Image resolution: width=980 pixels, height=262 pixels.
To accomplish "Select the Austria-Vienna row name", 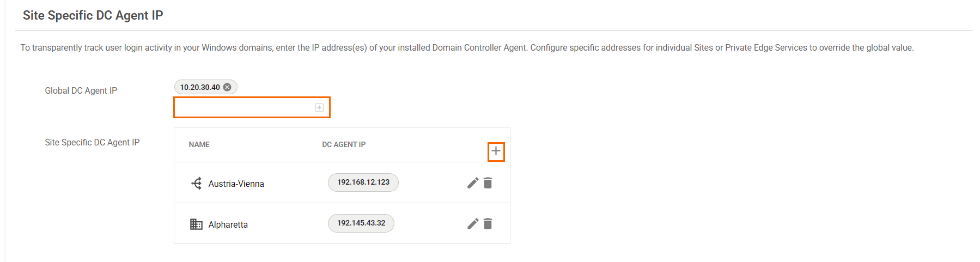I will (x=236, y=184).
